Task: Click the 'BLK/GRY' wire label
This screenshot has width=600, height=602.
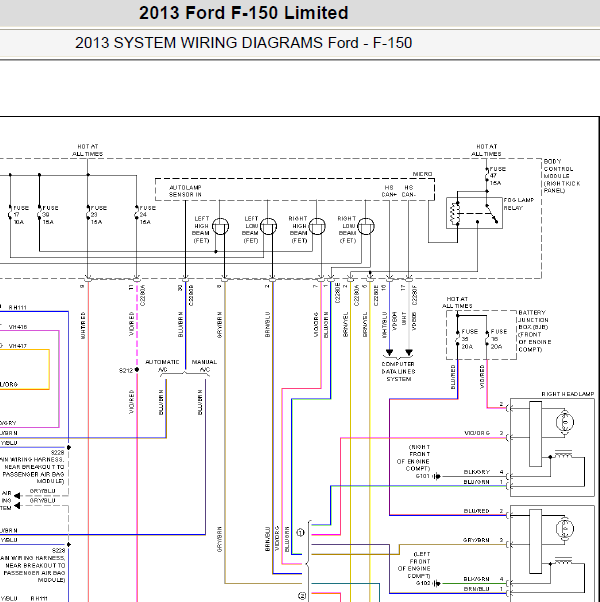Action: 477,472
